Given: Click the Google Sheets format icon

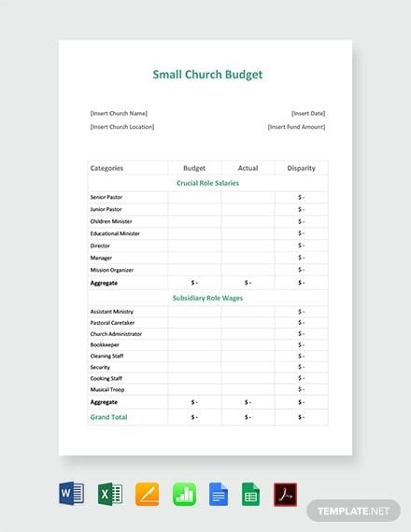Looking at the screenshot, I should click(x=250, y=494).
